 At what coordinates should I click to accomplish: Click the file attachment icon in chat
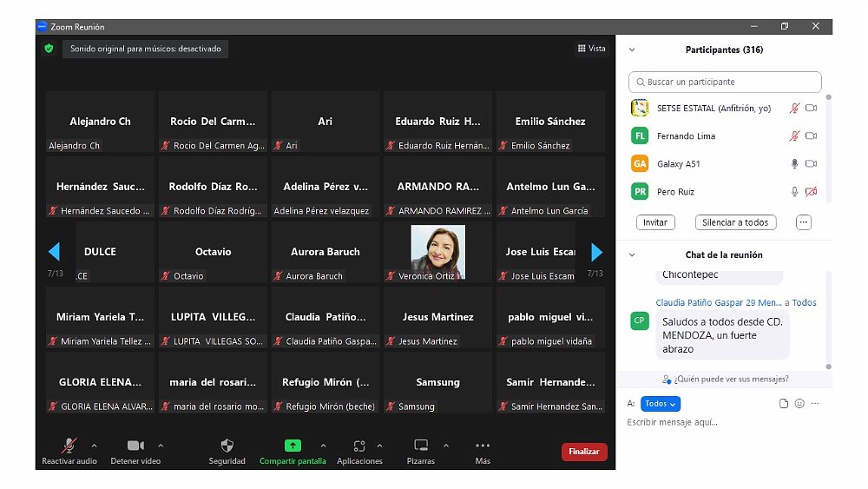click(x=784, y=404)
